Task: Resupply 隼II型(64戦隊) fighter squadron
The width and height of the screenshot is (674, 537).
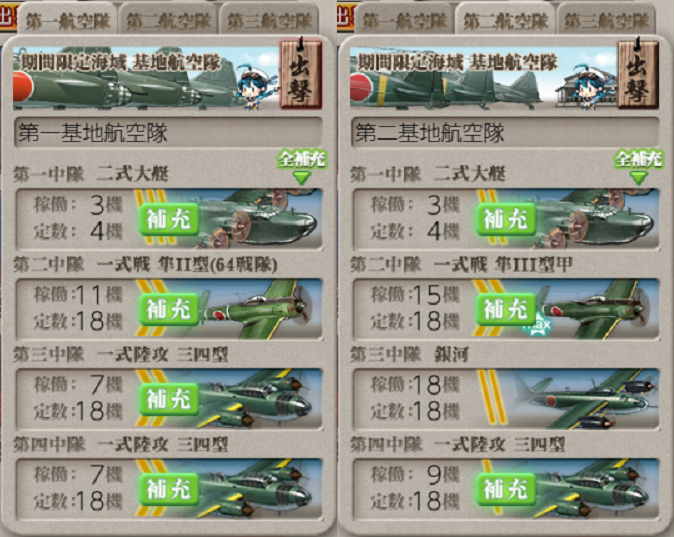Action: (x=168, y=309)
